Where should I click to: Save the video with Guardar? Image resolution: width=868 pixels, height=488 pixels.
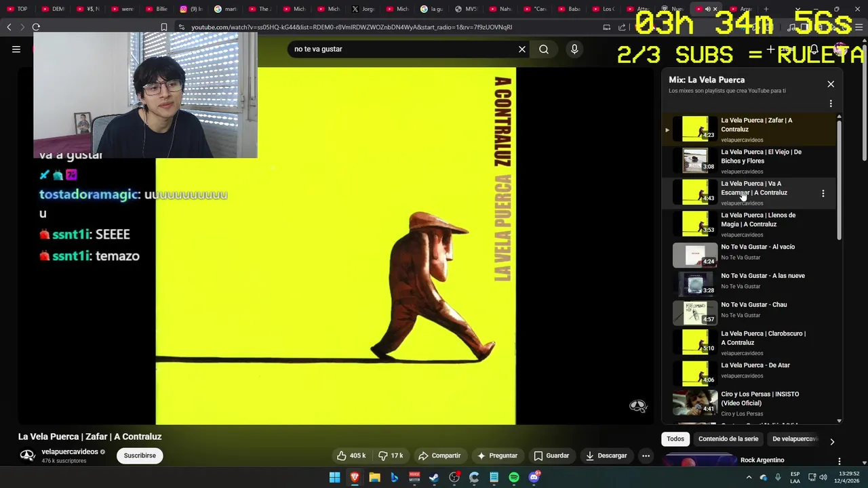(551, 455)
